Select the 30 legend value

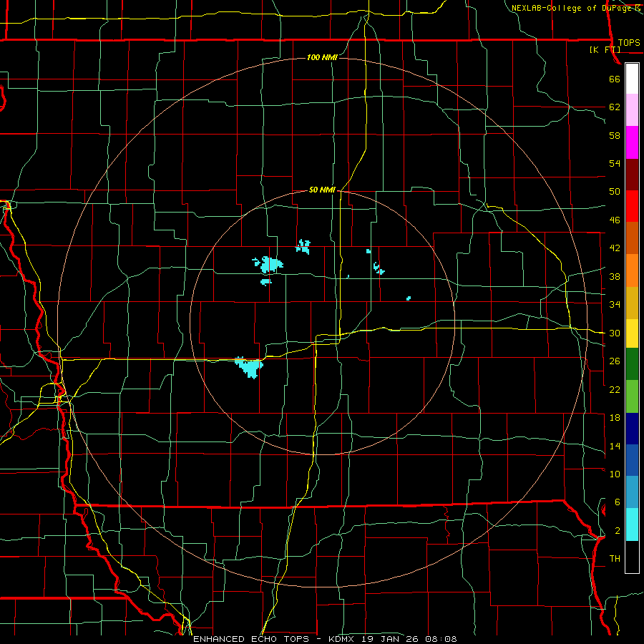tap(615, 333)
